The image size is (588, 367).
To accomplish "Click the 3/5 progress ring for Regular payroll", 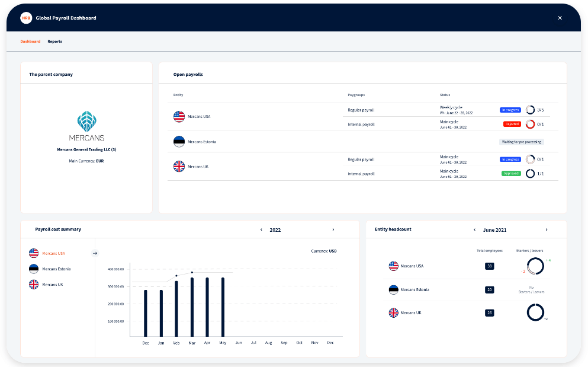I will coord(531,110).
